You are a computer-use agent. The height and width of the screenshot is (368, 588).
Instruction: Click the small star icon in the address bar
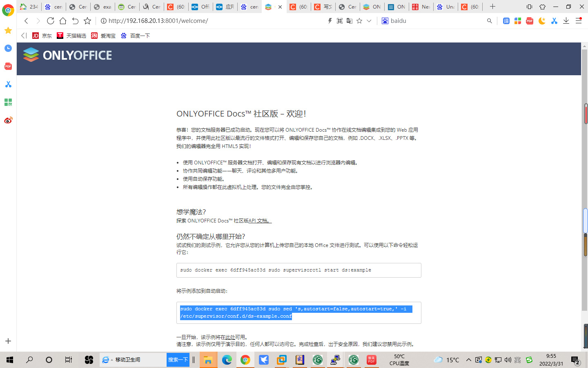coord(359,21)
